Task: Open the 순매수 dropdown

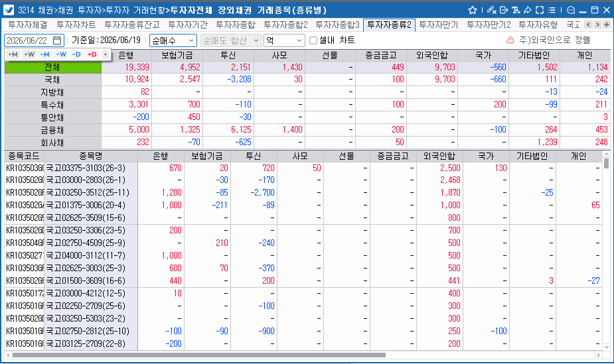Action: click(x=173, y=40)
